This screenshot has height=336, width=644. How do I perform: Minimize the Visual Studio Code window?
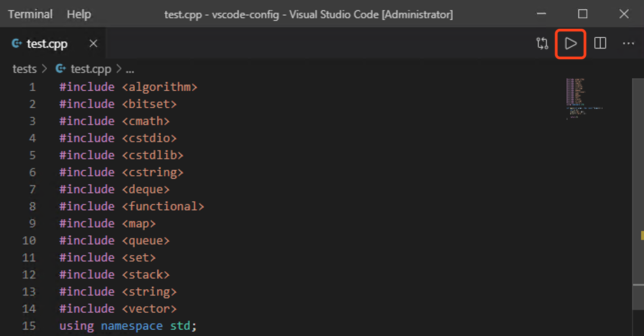(542, 14)
